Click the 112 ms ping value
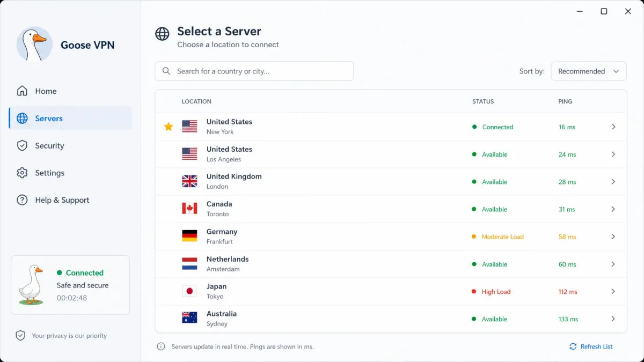Viewport: 644px width, 362px height. pos(568,292)
